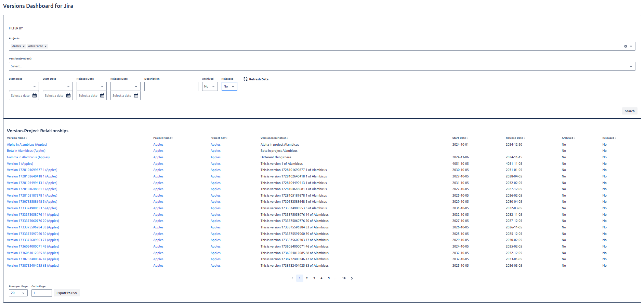Select pagination page 2
The image size is (644, 306).
point(307,278)
